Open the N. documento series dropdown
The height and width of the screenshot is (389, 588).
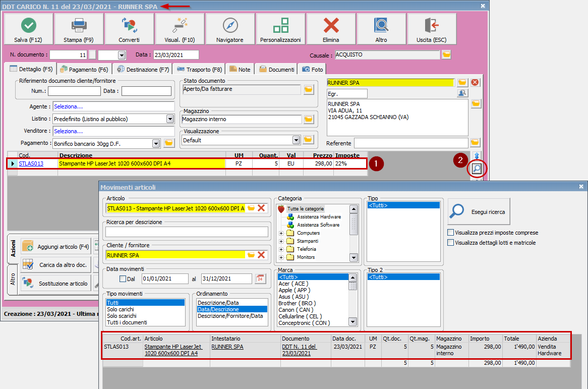coord(122,55)
